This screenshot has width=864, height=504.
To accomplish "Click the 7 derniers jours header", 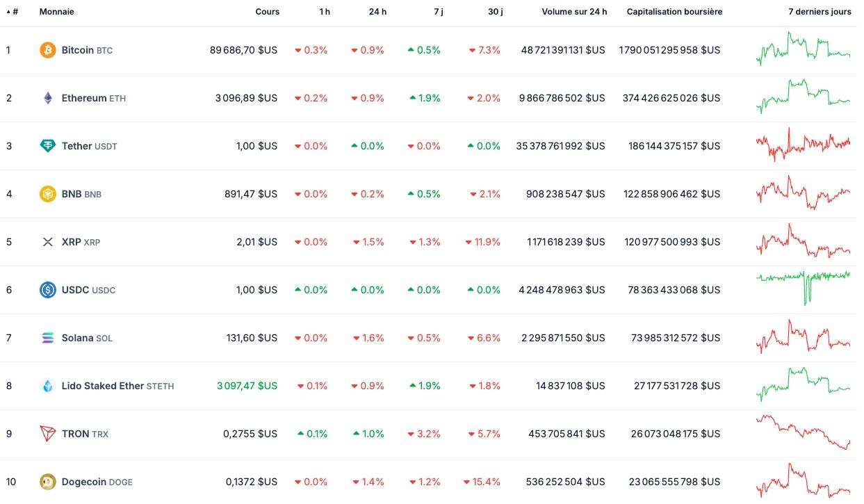I will pos(820,12).
